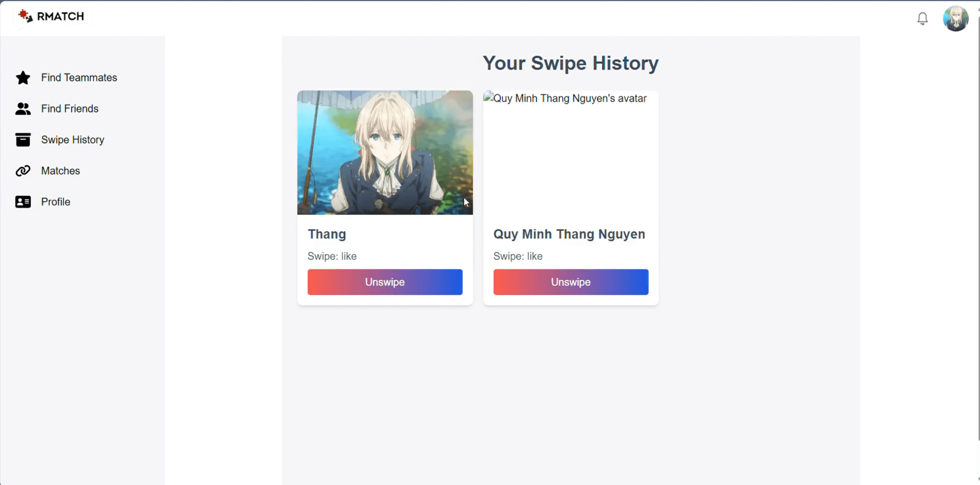This screenshot has width=980, height=485.
Task: Click the Quy Minh Thang Nguyen name heading
Action: tap(569, 234)
